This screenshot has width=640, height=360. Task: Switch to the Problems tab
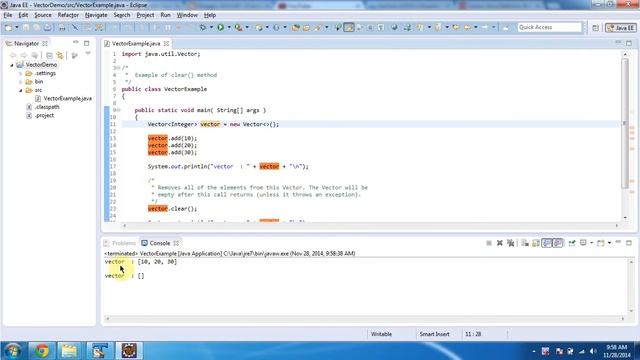point(120,243)
